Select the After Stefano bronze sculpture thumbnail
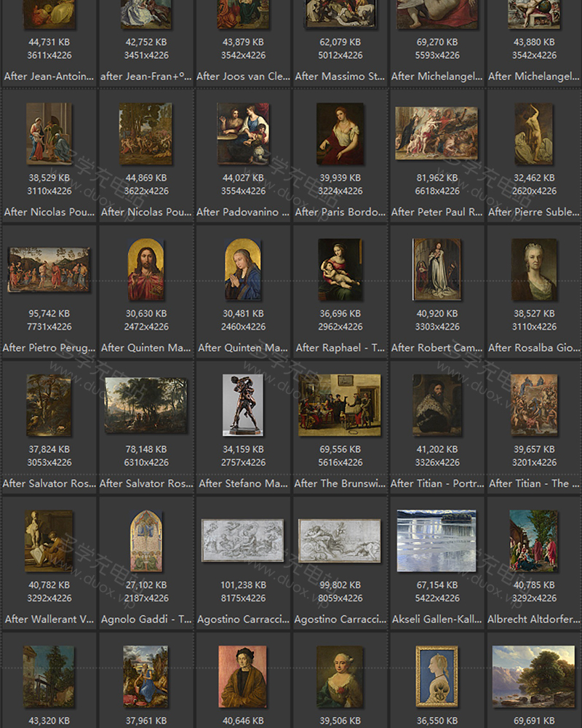This screenshot has height=728, width=582. (243, 405)
